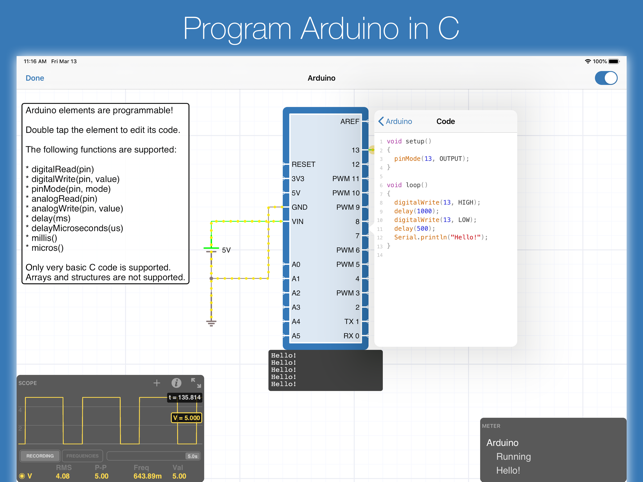Tap the RESET pin label

click(x=303, y=164)
